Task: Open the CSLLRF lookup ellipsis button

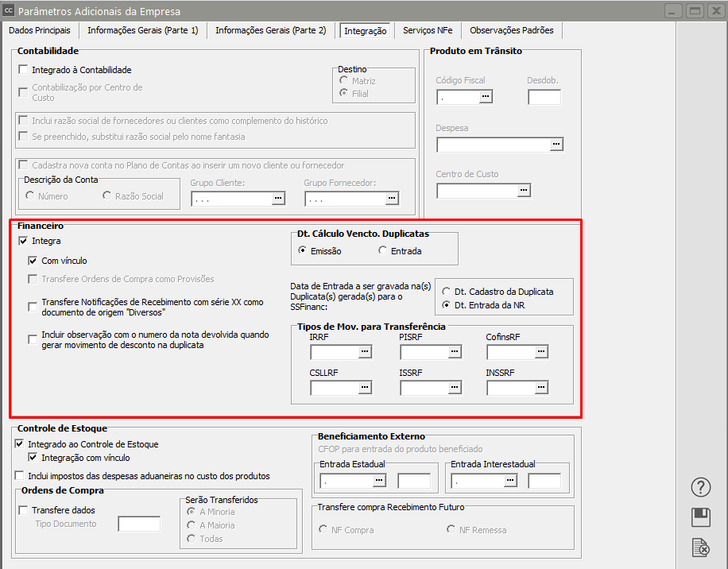Action: [365, 388]
